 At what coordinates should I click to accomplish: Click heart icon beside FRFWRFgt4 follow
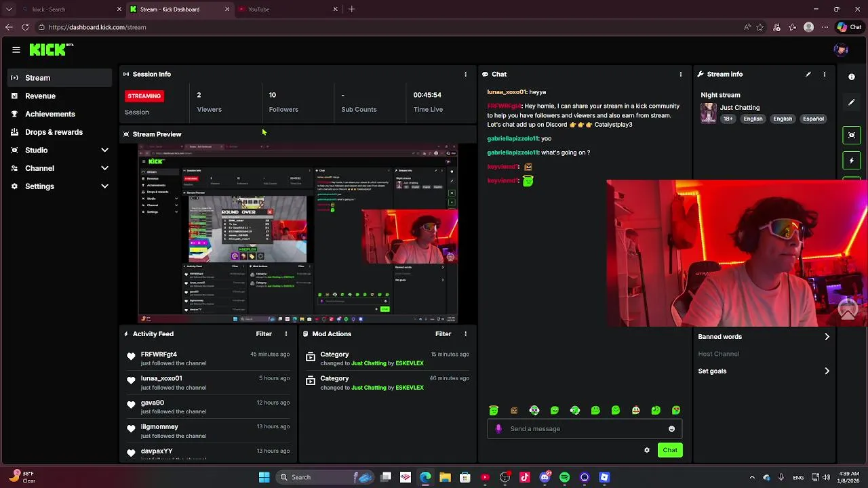(131, 356)
